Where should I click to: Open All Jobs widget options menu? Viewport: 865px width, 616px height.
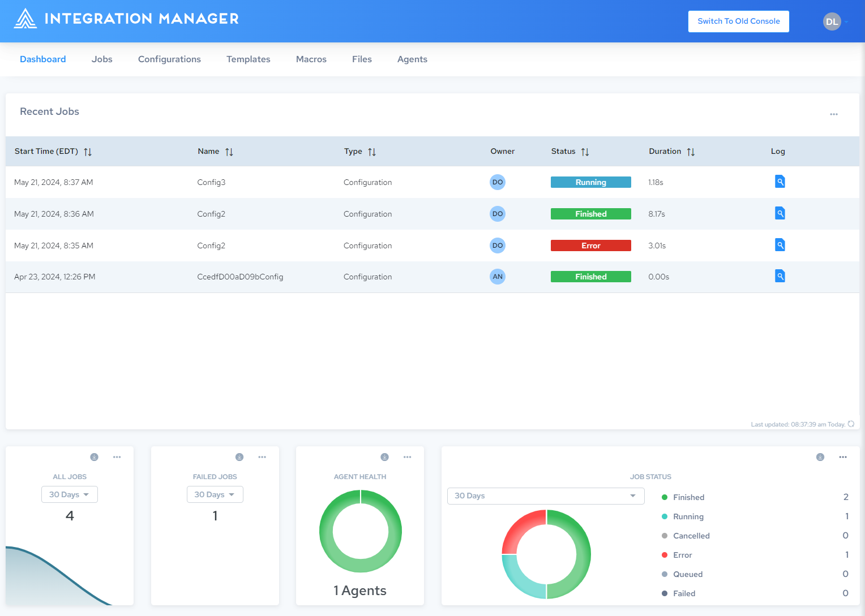click(x=117, y=457)
